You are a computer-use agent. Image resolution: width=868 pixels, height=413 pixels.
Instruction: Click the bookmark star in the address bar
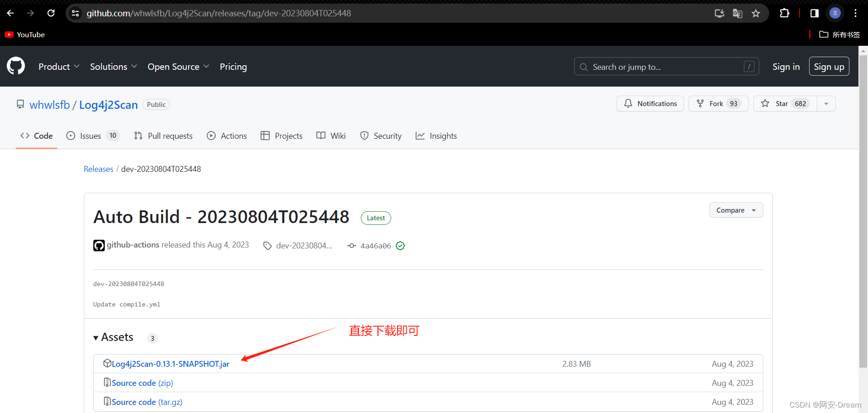(x=756, y=13)
